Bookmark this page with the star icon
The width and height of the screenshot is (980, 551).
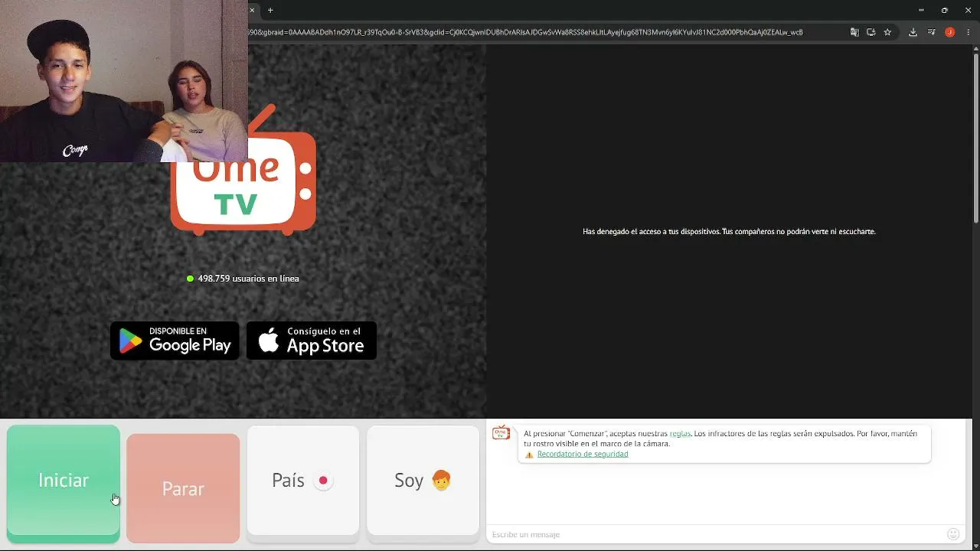pos(888,32)
